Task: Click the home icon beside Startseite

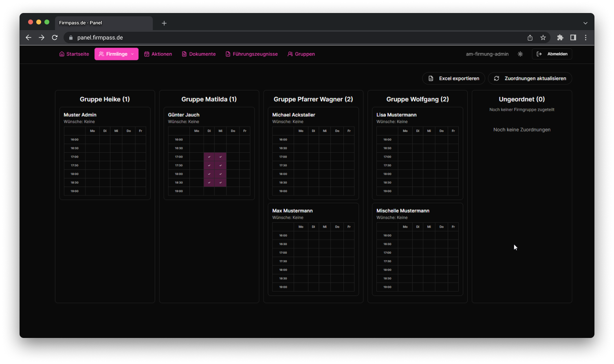Action: point(61,54)
